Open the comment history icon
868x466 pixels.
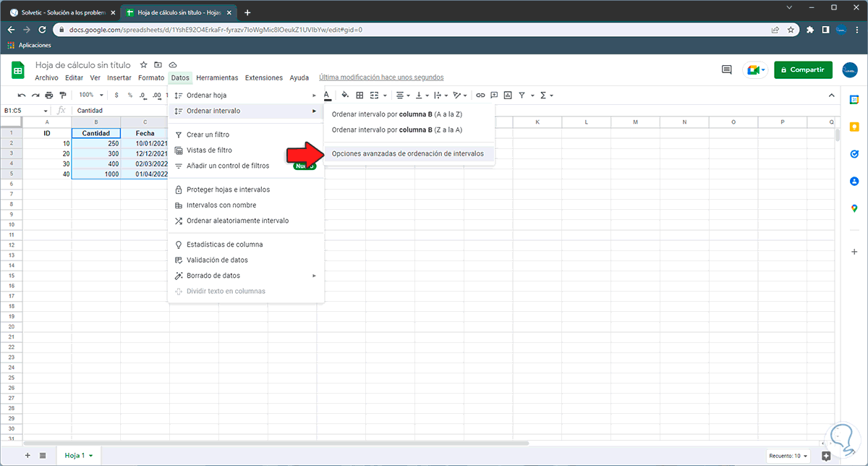click(x=727, y=69)
